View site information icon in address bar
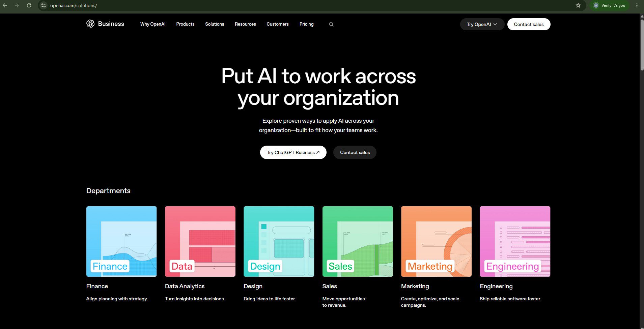Image resolution: width=644 pixels, height=329 pixels. (44, 5)
